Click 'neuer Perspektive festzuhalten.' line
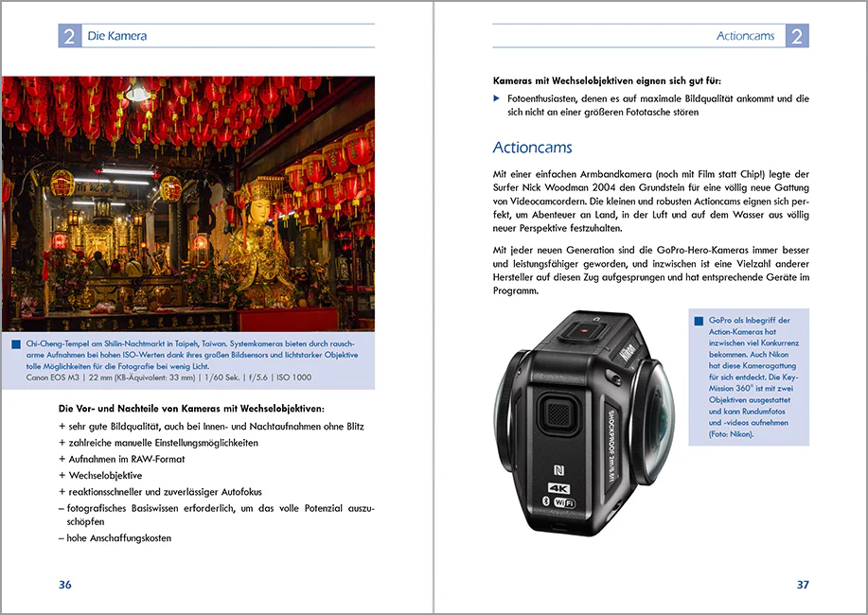Image resolution: width=868 pixels, height=615 pixels. 558,228
